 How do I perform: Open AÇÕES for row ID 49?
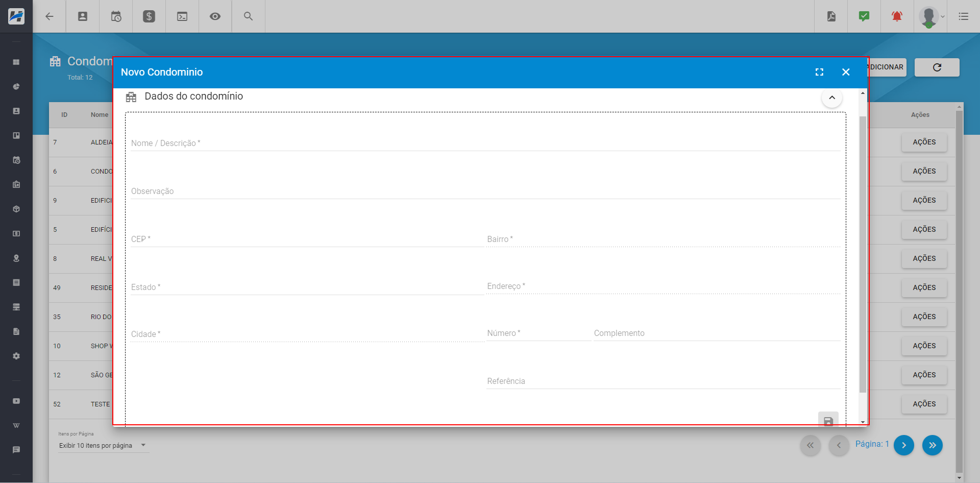924,287
